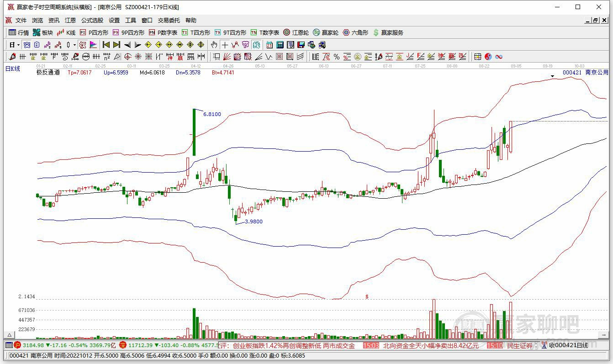Image resolution: width=613 pixels, height=364 pixels.
Task: Jump to the last bar icon
Action: coord(116,45)
